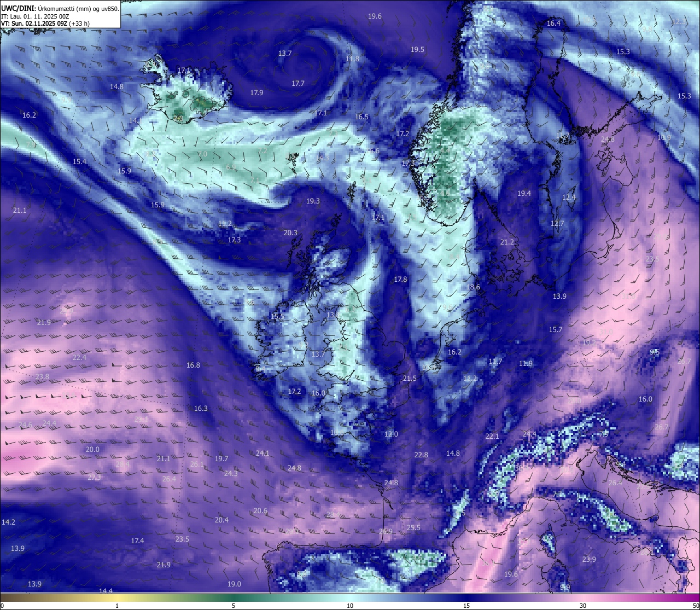Click the 25.5 value on the map
Image resolution: width=700 pixels, height=610 pixels.
click(x=413, y=527)
